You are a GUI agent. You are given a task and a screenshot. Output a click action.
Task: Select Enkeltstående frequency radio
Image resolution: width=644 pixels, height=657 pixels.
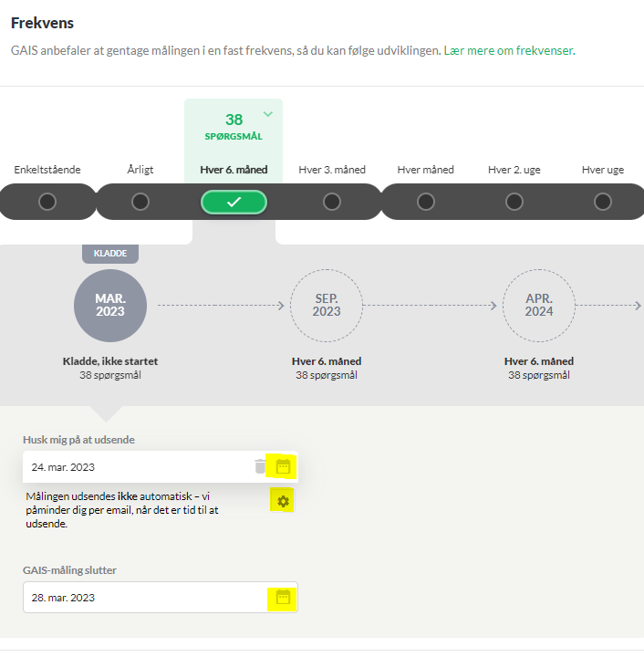[x=47, y=202]
